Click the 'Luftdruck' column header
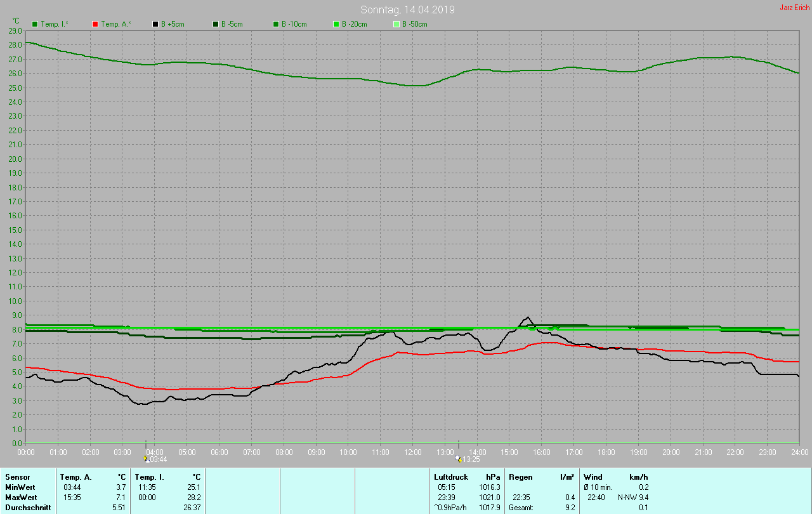 pyautogui.click(x=451, y=477)
